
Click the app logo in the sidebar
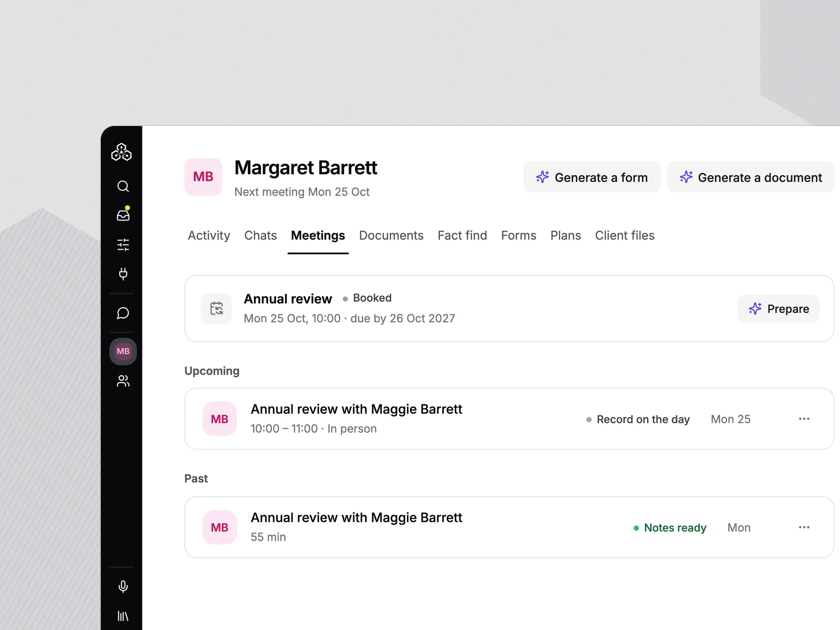tap(121, 152)
